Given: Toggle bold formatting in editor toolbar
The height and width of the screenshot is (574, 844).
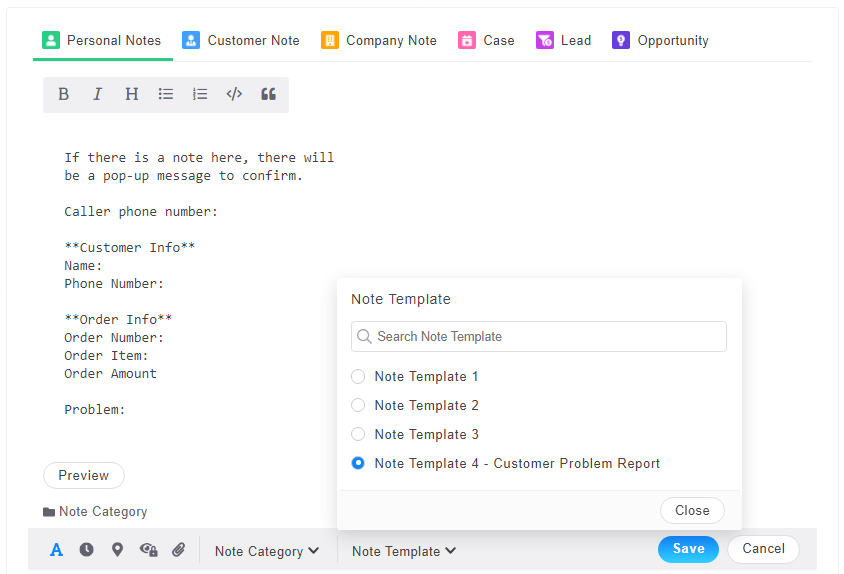Looking at the screenshot, I should (63, 94).
